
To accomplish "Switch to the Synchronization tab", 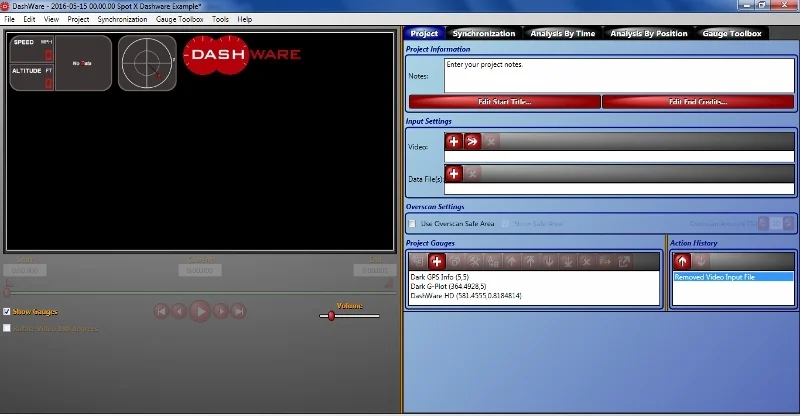I will point(484,33).
